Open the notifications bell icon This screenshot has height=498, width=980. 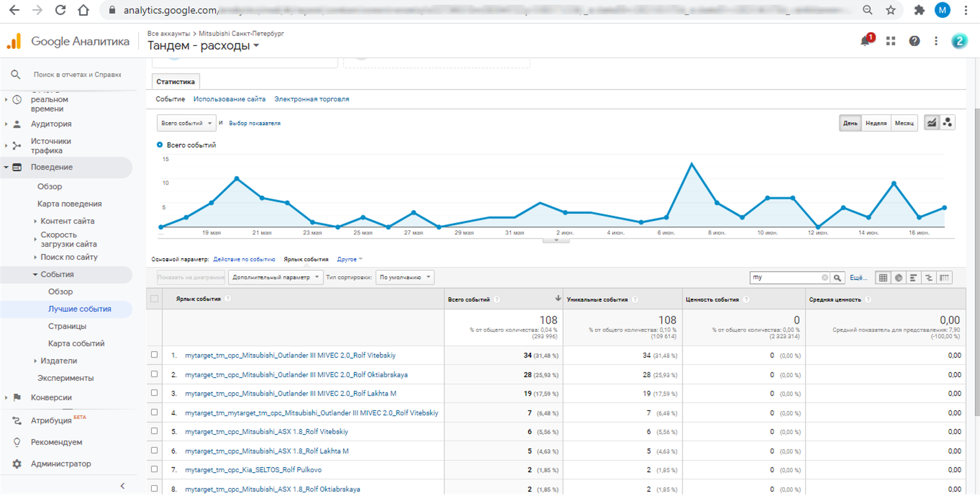pos(865,40)
